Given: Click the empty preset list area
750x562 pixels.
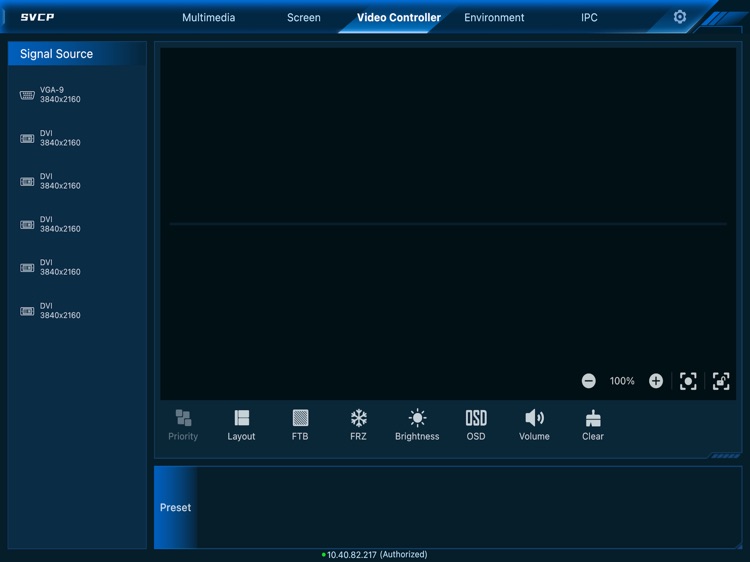Looking at the screenshot, I should click(x=469, y=507).
